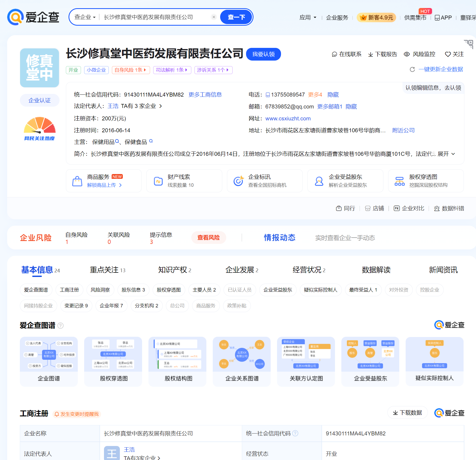The width and height of the screenshot is (476, 460).
Task: Click the 一键更新企业数据 refresh icon
Action: 412,70
